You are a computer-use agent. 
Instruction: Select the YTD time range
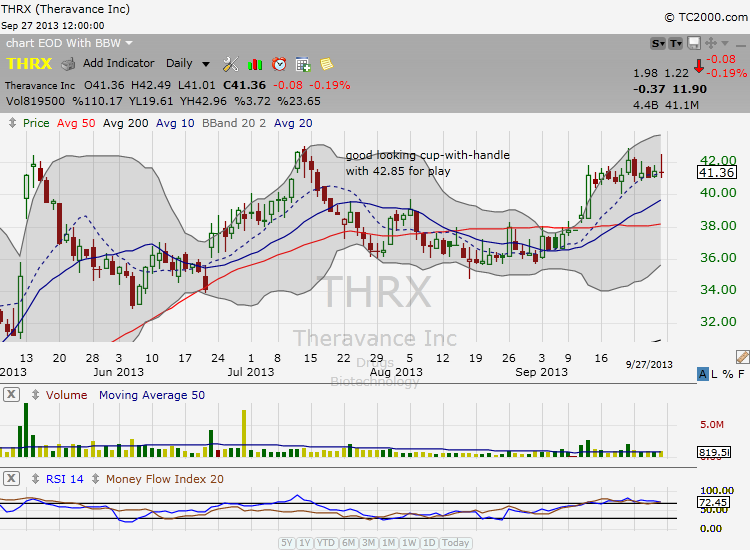tap(326, 543)
